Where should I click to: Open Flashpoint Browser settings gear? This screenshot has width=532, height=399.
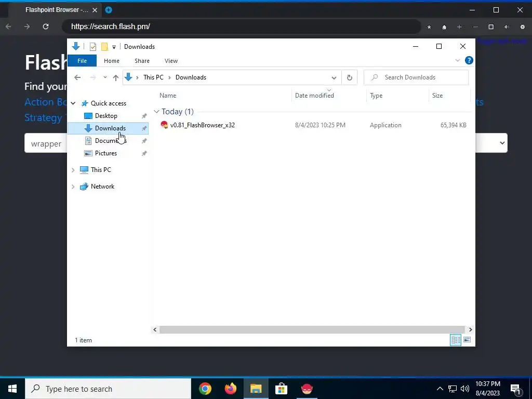click(523, 27)
